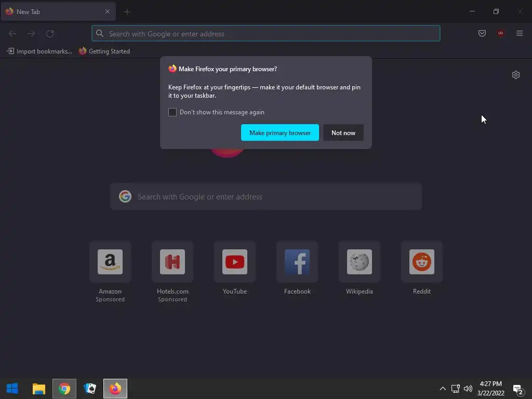
Task: Dismiss prompt with Not now
Action: tap(343, 132)
